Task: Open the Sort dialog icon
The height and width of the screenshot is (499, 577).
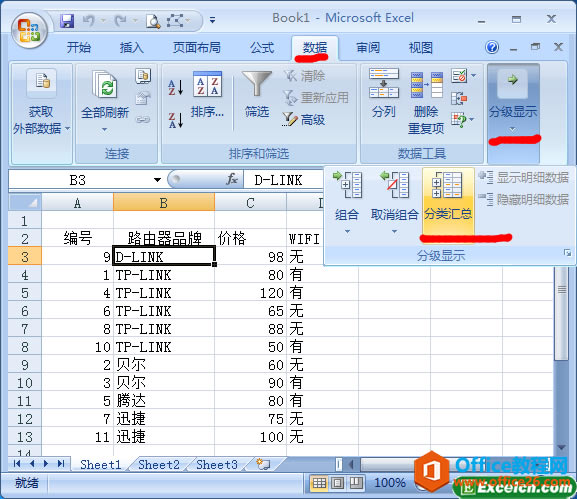Action: pyautogui.click(x=207, y=84)
